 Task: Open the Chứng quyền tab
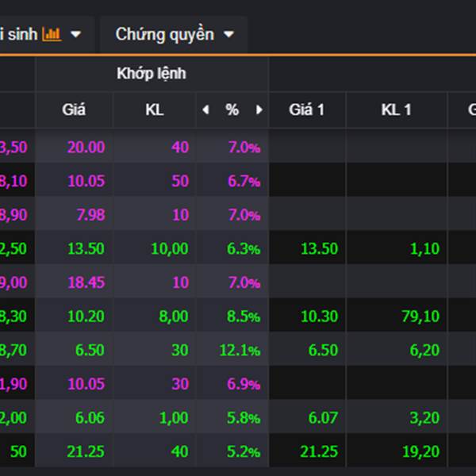(x=164, y=34)
